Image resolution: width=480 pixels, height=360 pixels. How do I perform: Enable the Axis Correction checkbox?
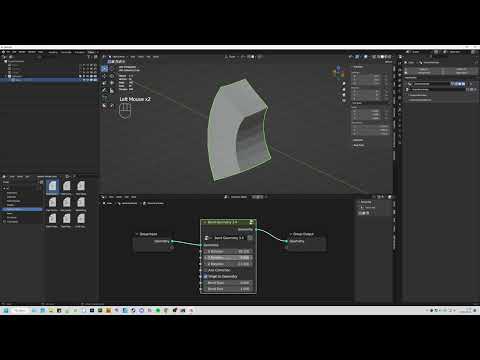point(206,270)
